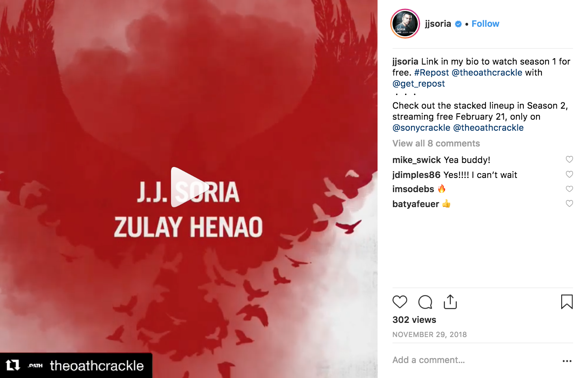
Task: Open comments with the speech bubble icon
Action: coord(425,302)
